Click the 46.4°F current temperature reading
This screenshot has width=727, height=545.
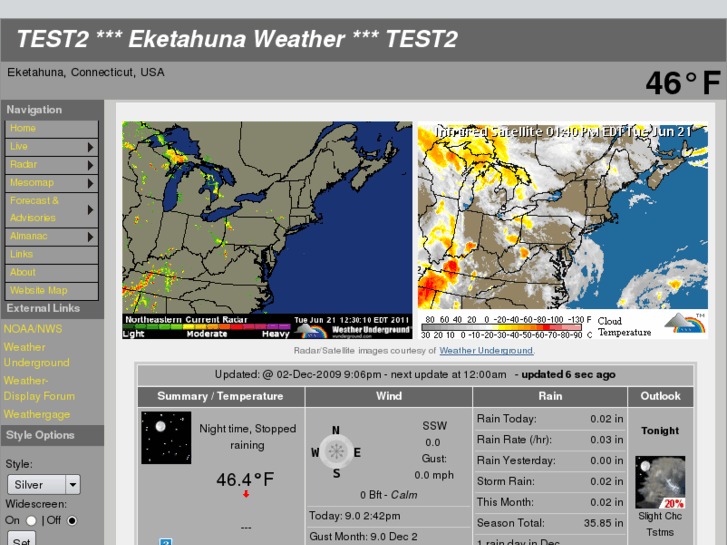tap(245, 480)
